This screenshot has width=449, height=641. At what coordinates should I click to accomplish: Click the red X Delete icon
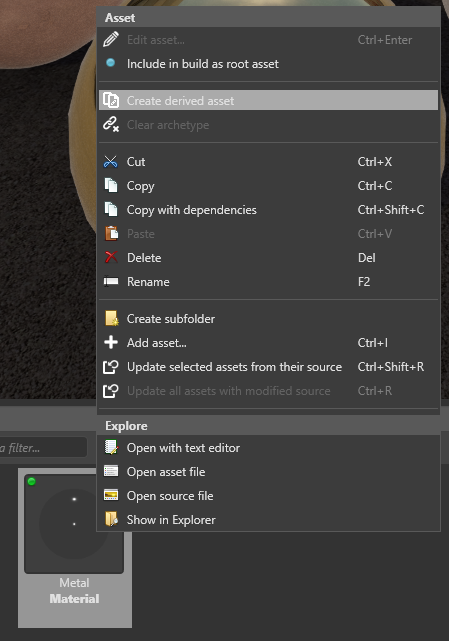[x=111, y=257]
